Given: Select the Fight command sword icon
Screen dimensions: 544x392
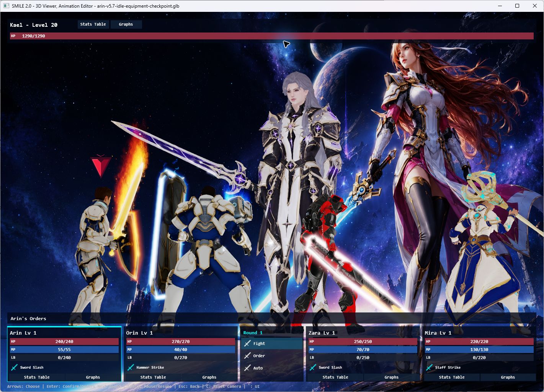Looking at the screenshot, I should pos(247,343).
